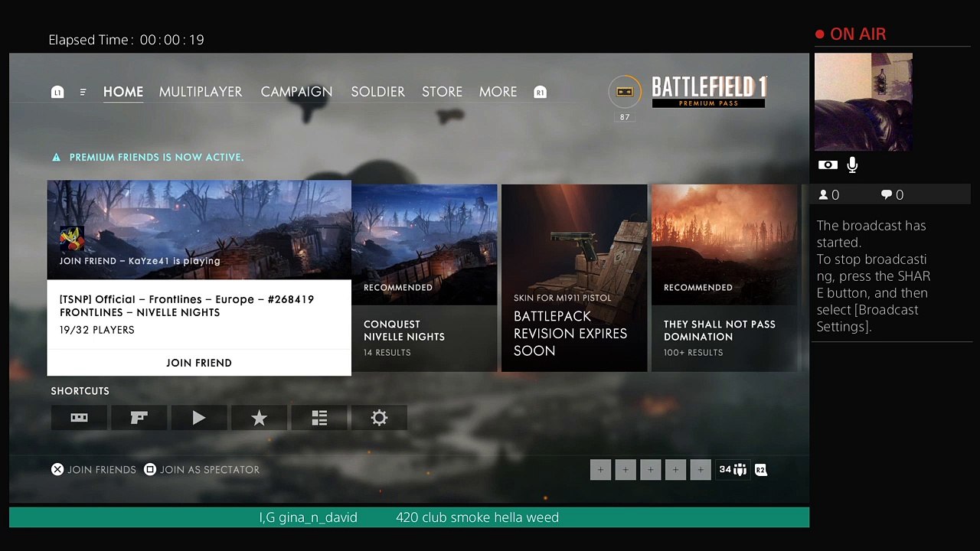Switch to the MULTIPLAYER tab
The width and height of the screenshot is (980, 551).
click(x=201, y=92)
